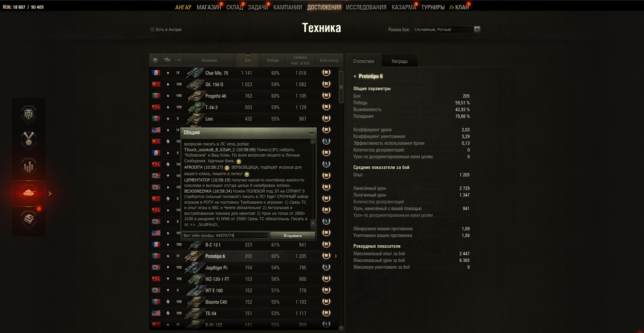This screenshot has height=333, width=644.
Task: Switch to the Награды tab
Action: click(x=400, y=61)
